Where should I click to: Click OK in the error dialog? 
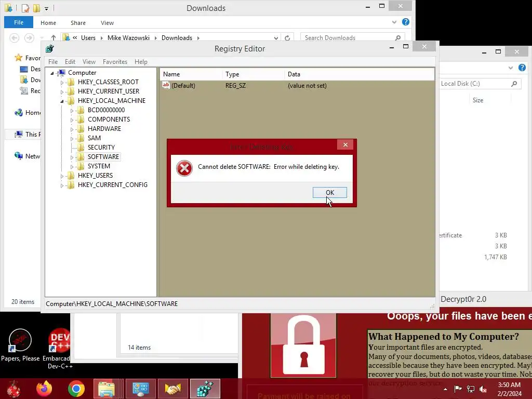coord(329,192)
